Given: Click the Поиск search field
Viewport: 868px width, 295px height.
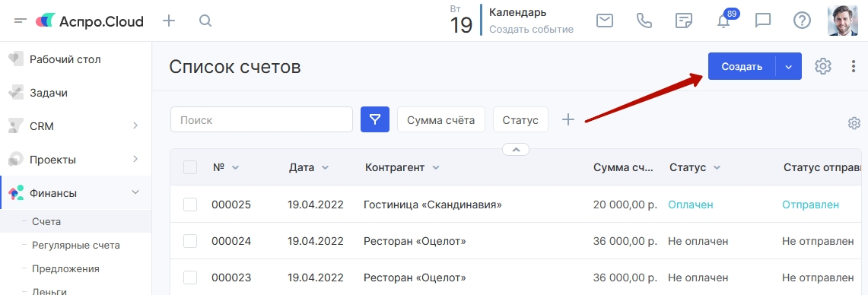Looking at the screenshot, I should pyautogui.click(x=262, y=119).
